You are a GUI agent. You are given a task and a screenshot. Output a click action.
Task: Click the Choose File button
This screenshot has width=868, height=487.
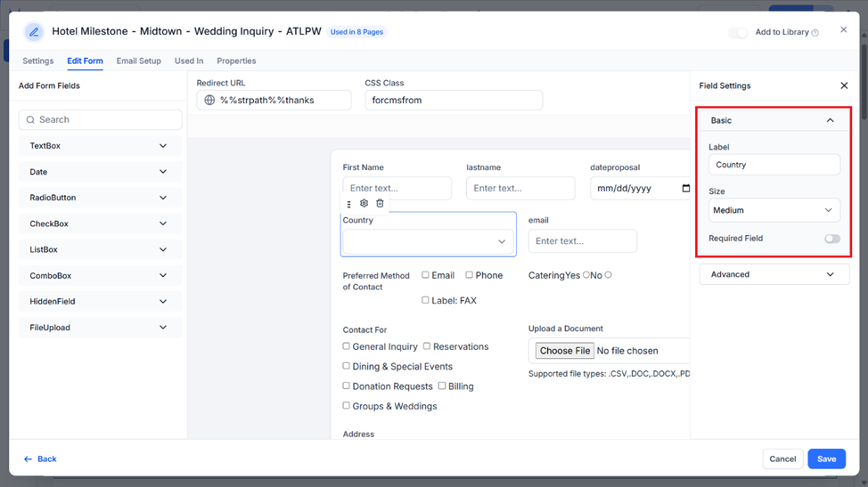tap(565, 351)
